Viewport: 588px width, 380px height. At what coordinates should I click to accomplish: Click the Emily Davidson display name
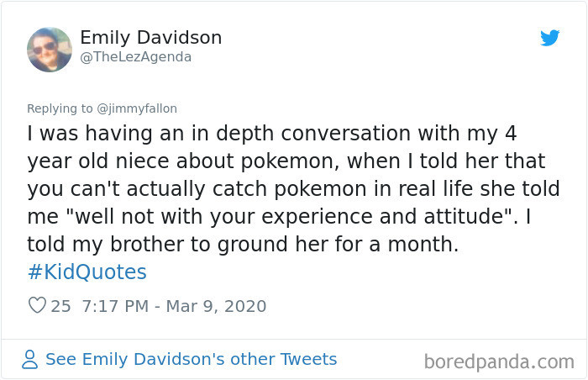(151, 38)
